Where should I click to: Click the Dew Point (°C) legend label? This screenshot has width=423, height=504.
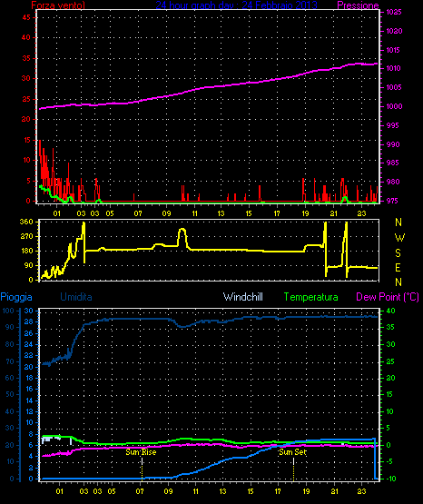388,297
